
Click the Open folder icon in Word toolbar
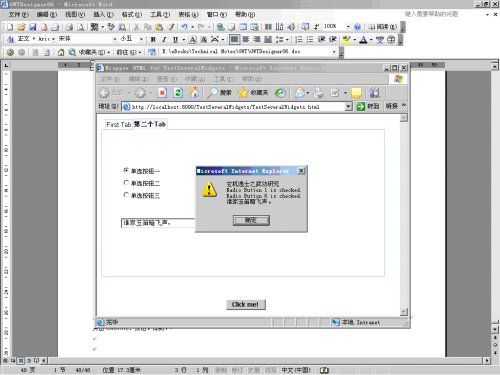[21, 27]
